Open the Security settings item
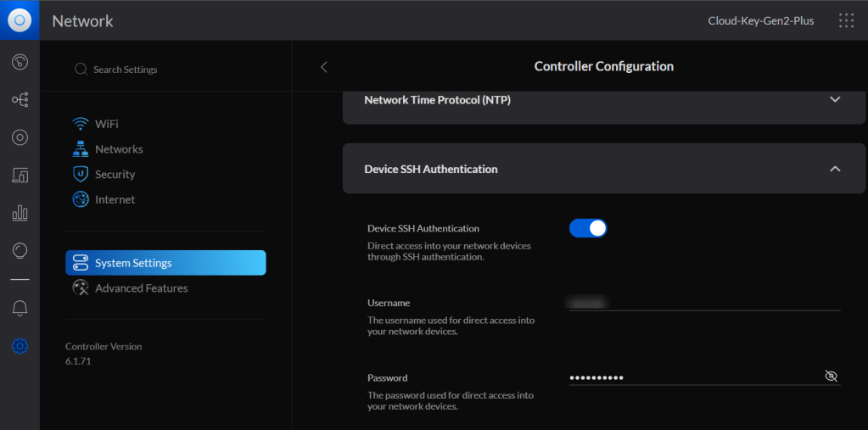The height and width of the screenshot is (430, 868). point(115,175)
